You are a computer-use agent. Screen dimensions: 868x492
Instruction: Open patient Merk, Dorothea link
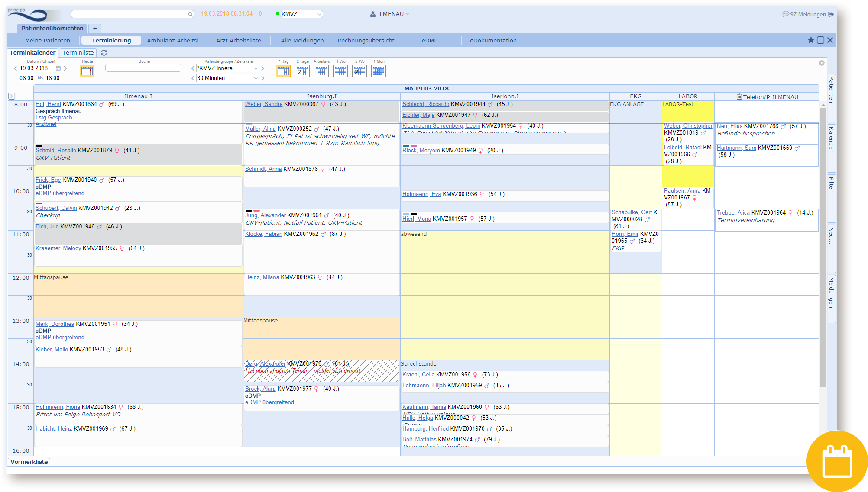(55, 324)
